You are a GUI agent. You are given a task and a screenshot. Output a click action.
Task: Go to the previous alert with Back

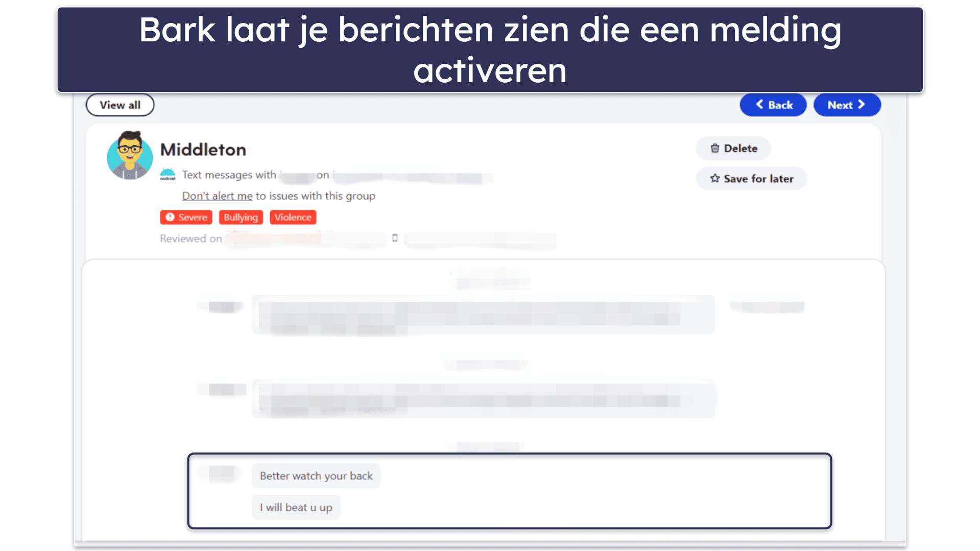773,105
